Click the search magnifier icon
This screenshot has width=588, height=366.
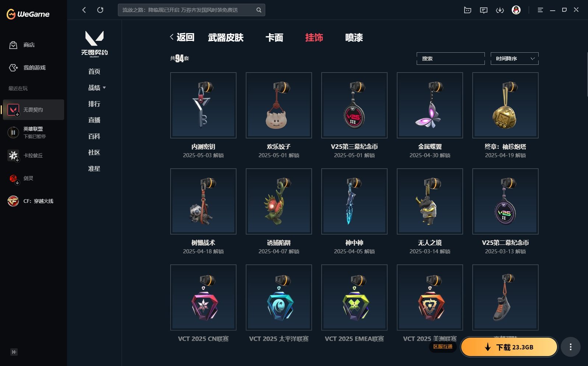tap(259, 10)
